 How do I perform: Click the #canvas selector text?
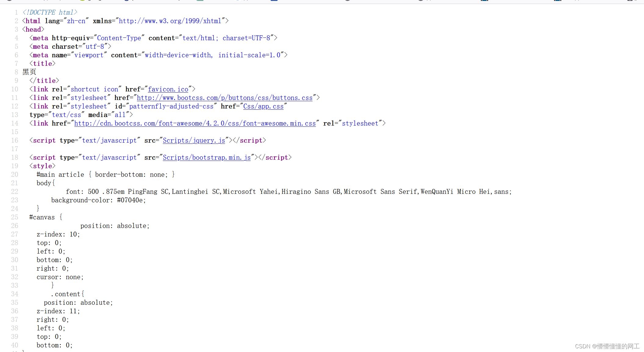point(42,217)
